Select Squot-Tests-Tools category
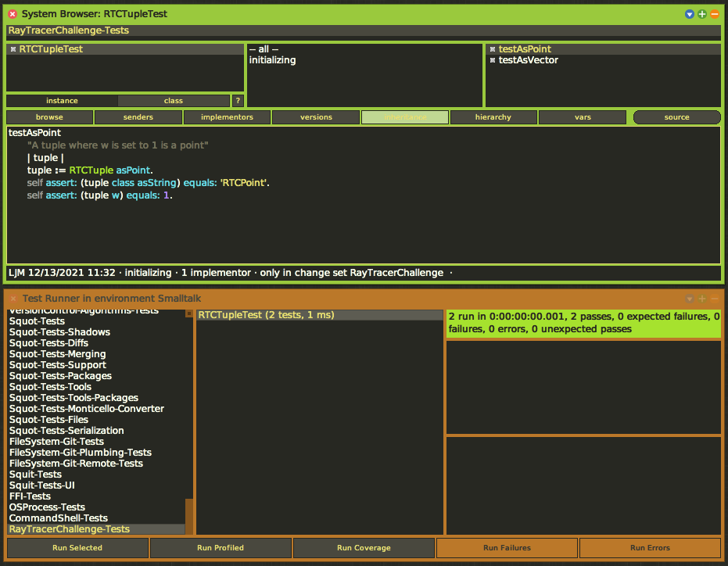Image resolution: width=728 pixels, height=566 pixels. (96, 387)
